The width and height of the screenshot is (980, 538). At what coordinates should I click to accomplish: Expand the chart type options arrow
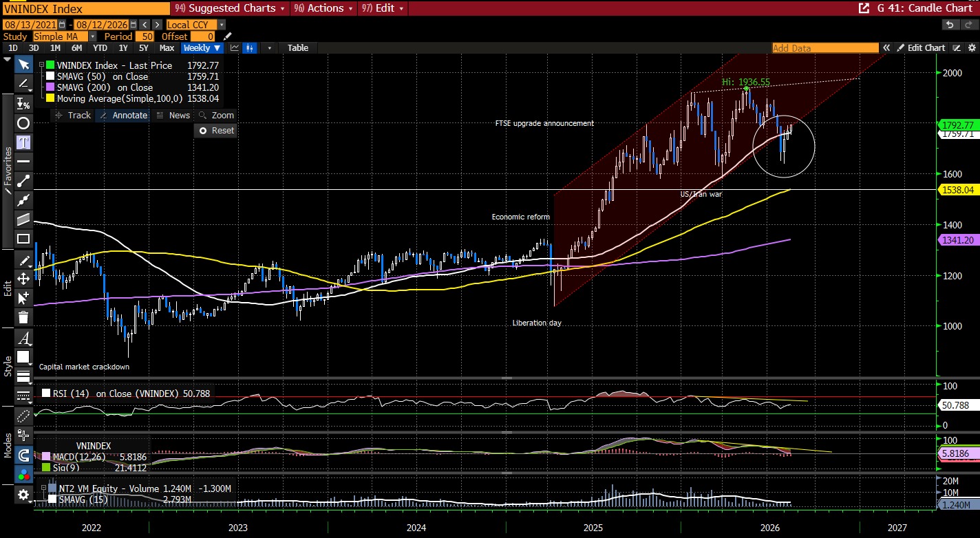coord(269,48)
